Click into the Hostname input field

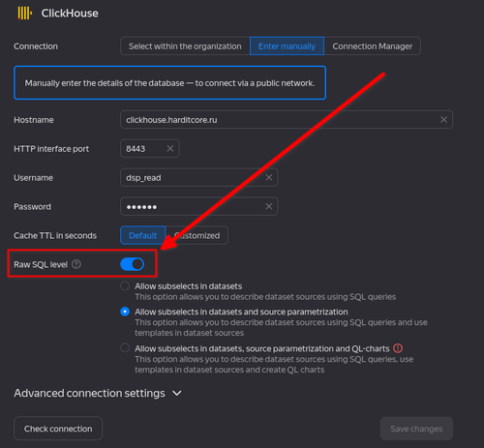pyautogui.click(x=280, y=120)
